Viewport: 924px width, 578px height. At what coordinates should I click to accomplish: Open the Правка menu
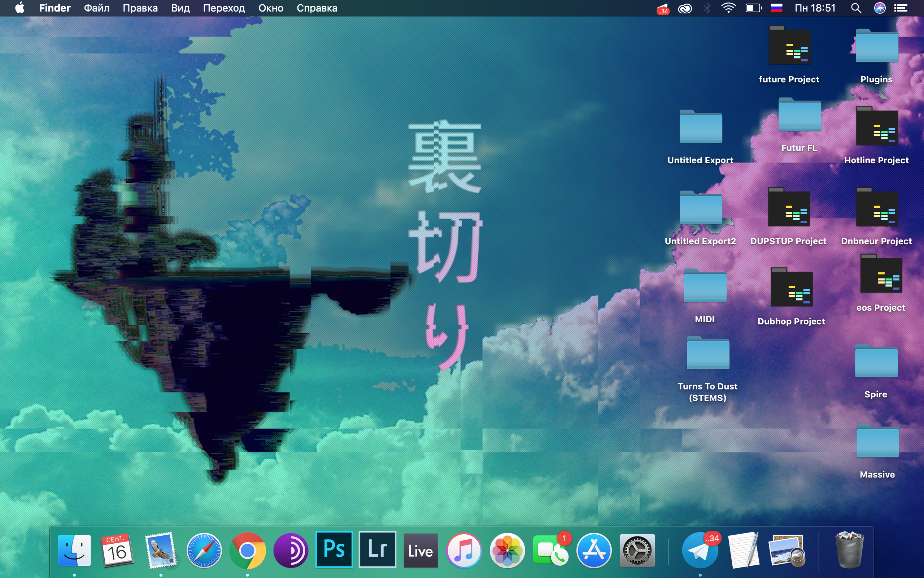click(x=140, y=8)
